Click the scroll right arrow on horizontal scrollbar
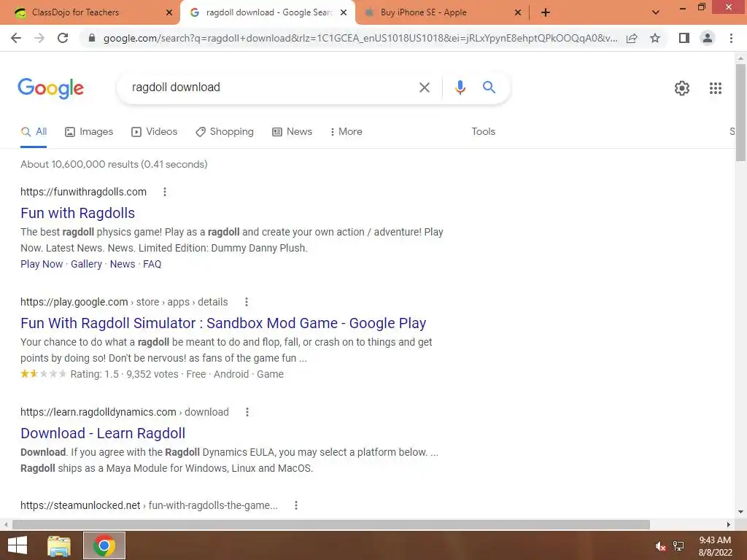The image size is (747, 560). tap(729, 524)
